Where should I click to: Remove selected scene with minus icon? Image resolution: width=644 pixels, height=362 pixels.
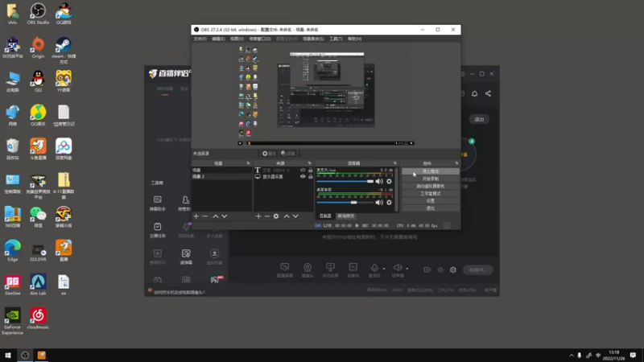coord(205,216)
